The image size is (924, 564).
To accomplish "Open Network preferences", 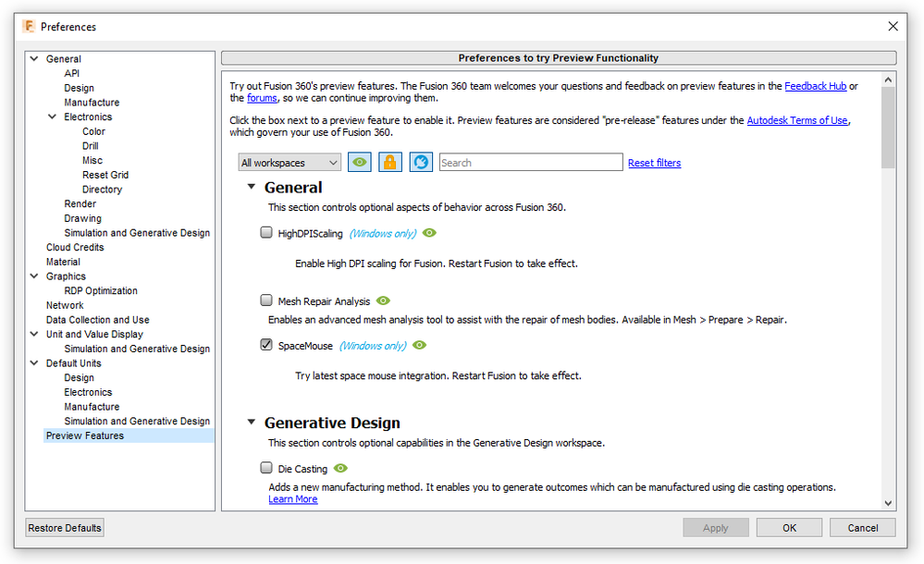I will (x=65, y=305).
